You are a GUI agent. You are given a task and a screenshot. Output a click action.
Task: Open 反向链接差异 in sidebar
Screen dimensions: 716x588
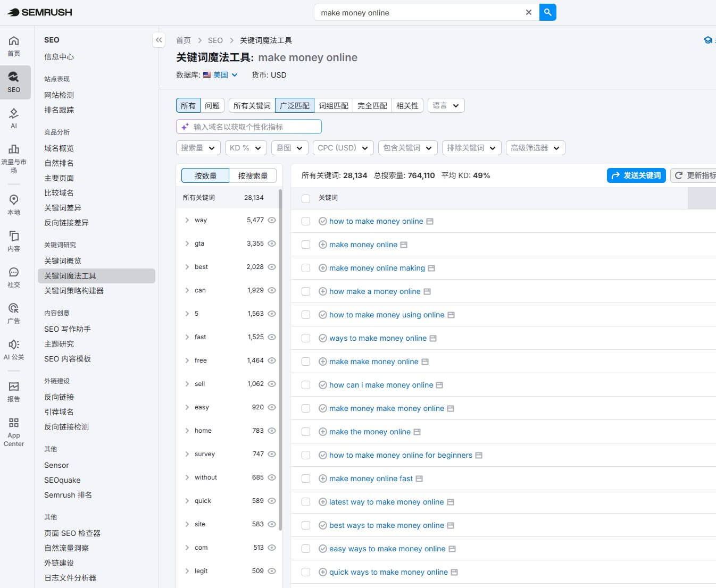click(x=66, y=223)
